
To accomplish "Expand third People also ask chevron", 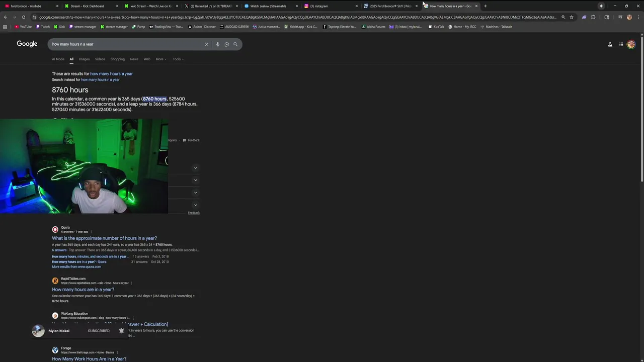I will pos(196,193).
